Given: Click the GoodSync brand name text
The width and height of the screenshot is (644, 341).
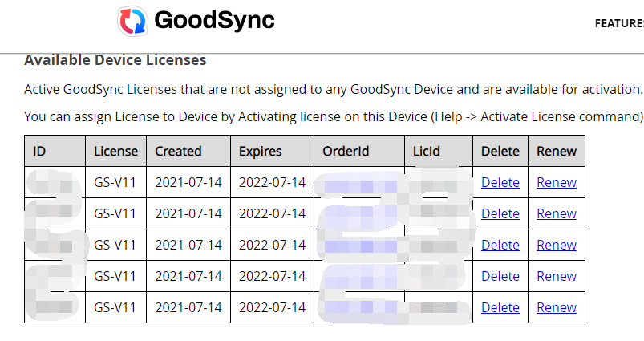Looking at the screenshot, I should 213,21.
